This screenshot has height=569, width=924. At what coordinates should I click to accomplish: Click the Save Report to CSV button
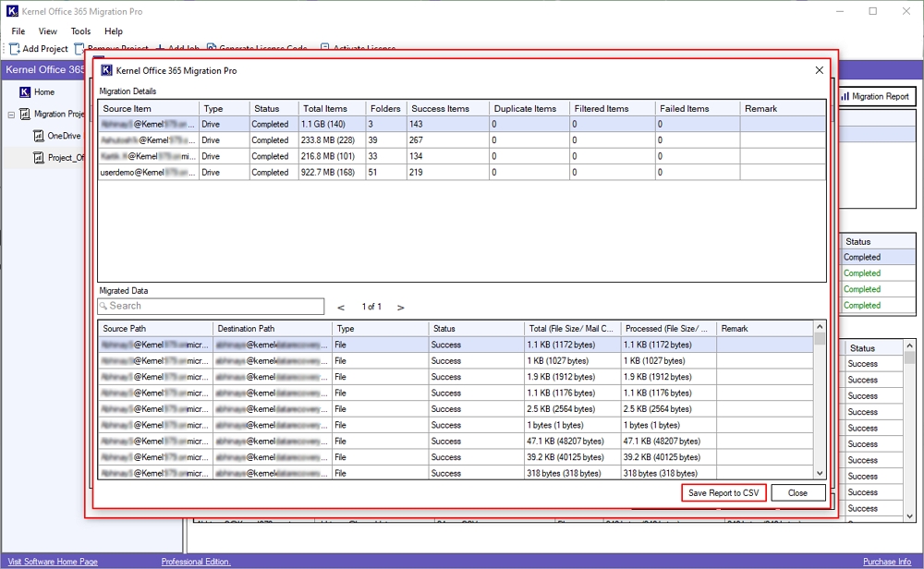pos(725,492)
